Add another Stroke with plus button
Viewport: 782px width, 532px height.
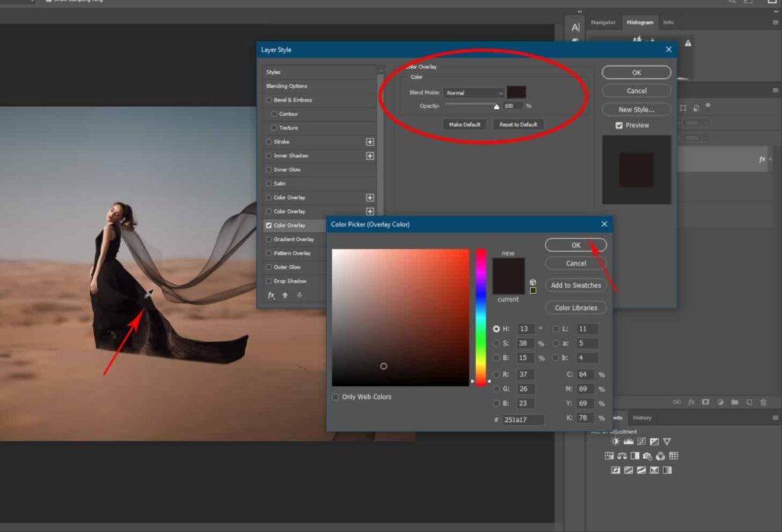(x=370, y=142)
